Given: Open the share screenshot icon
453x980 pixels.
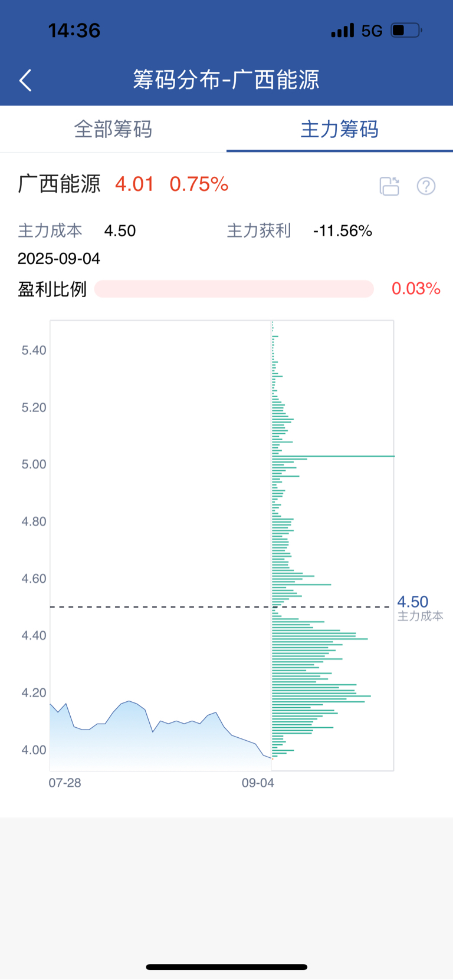Looking at the screenshot, I should 389,186.
